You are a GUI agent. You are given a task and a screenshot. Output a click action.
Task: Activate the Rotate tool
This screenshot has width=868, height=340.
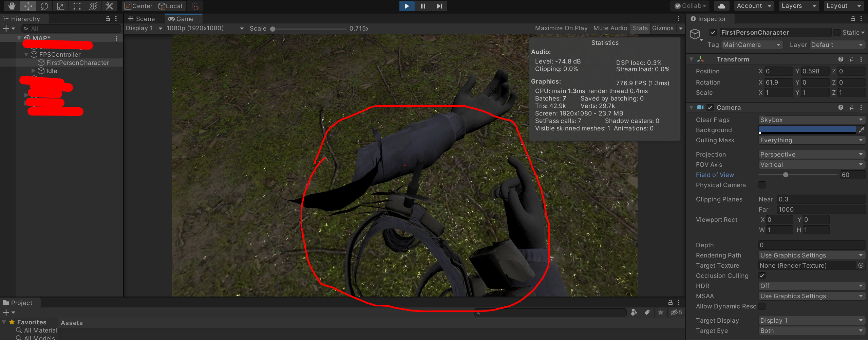coord(44,6)
